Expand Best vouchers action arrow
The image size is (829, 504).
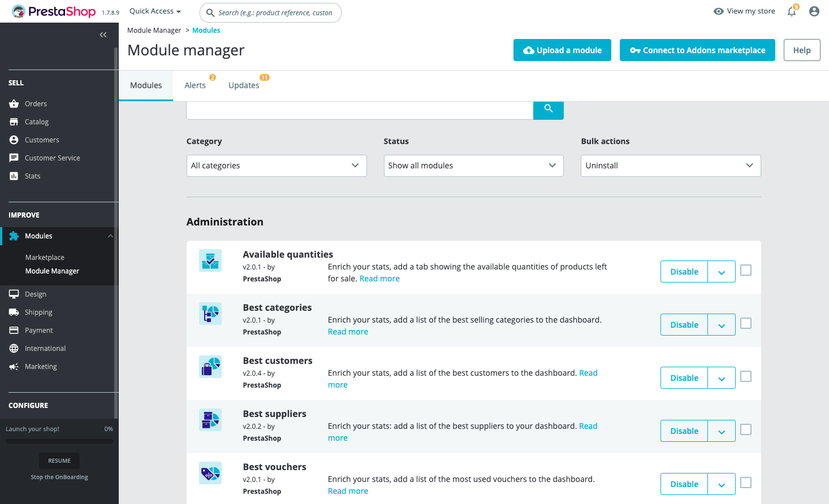click(722, 484)
